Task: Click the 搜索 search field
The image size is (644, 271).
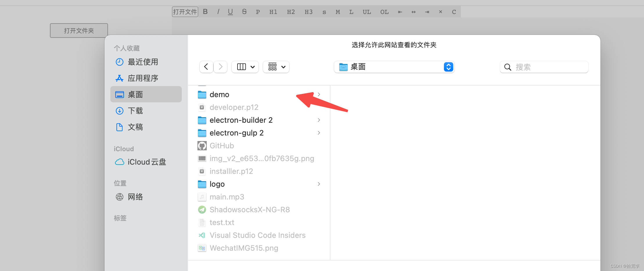Action: coord(544,67)
